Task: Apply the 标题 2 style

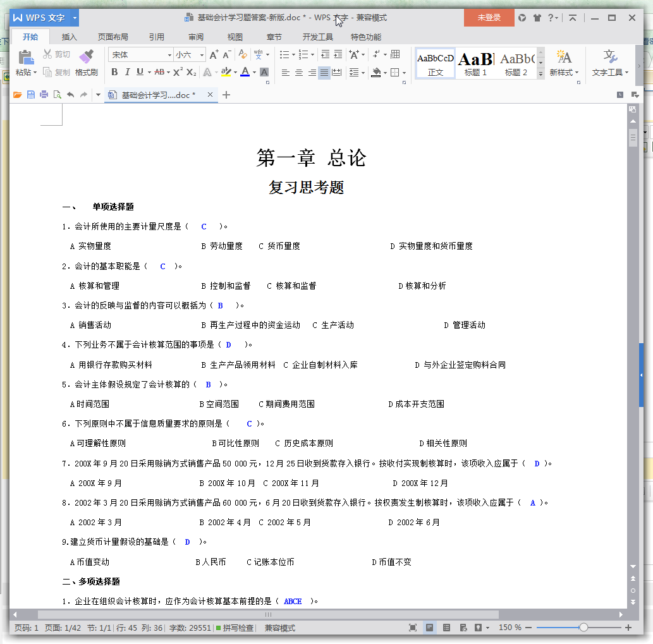Action: tap(516, 63)
